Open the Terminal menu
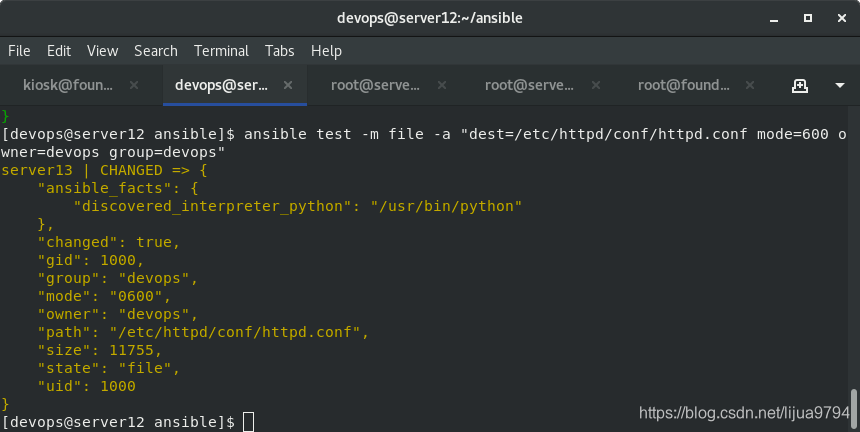 click(221, 51)
